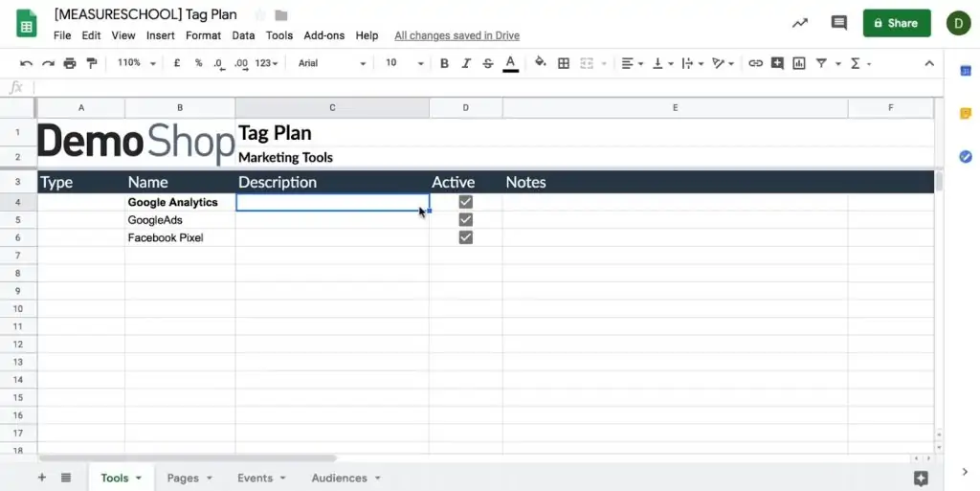Open Calendar side panel icon

coord(965,71)
